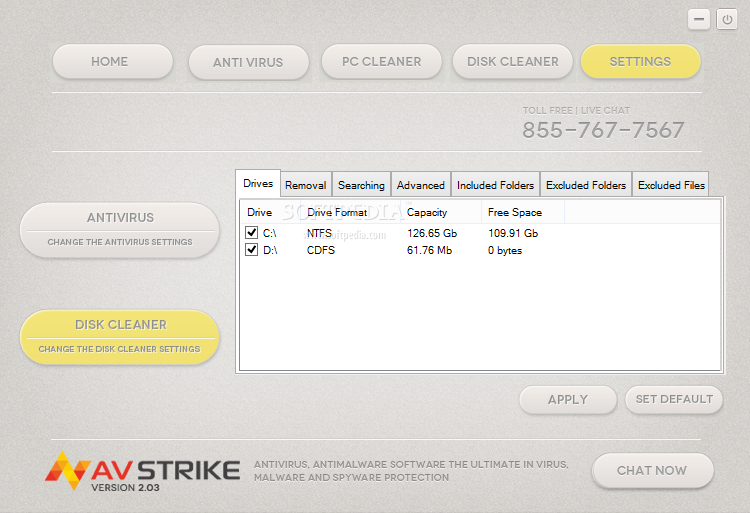The height and width of the screenshot is (513, 750).
Task: Click the 0 bytes free space value
Action: [x=505, y=250]
